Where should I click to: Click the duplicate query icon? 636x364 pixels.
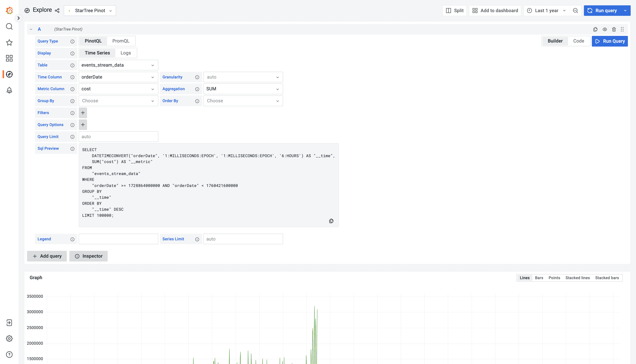tap(596, 29)
